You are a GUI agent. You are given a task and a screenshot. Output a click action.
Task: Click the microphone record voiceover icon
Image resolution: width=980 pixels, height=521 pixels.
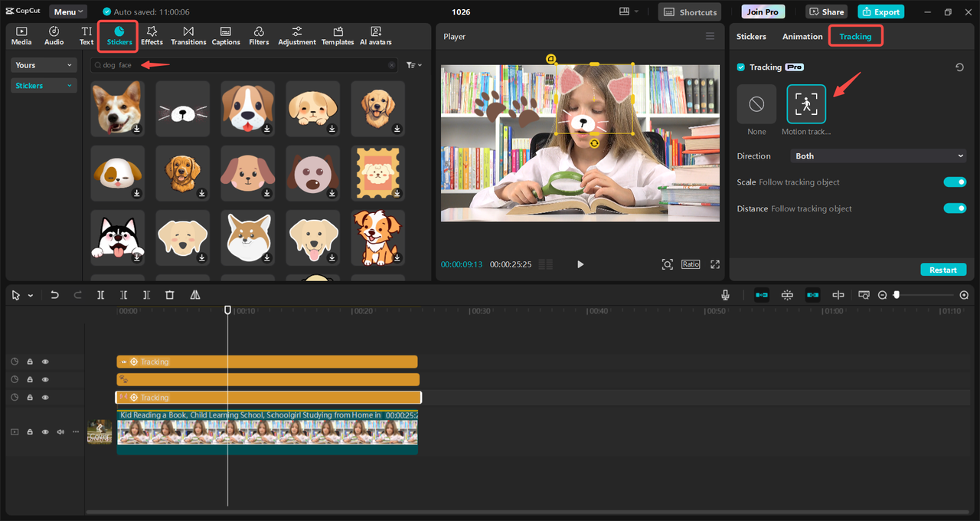click(725, 295)
